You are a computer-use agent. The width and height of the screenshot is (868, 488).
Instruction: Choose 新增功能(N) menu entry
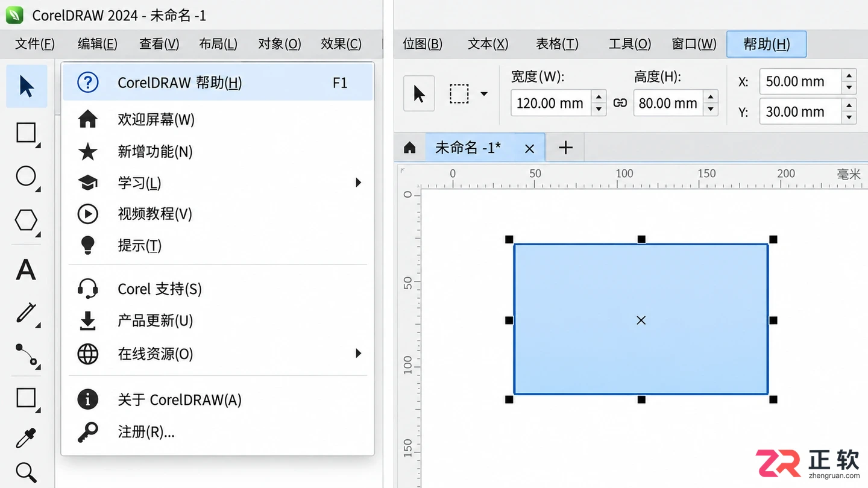218,151
